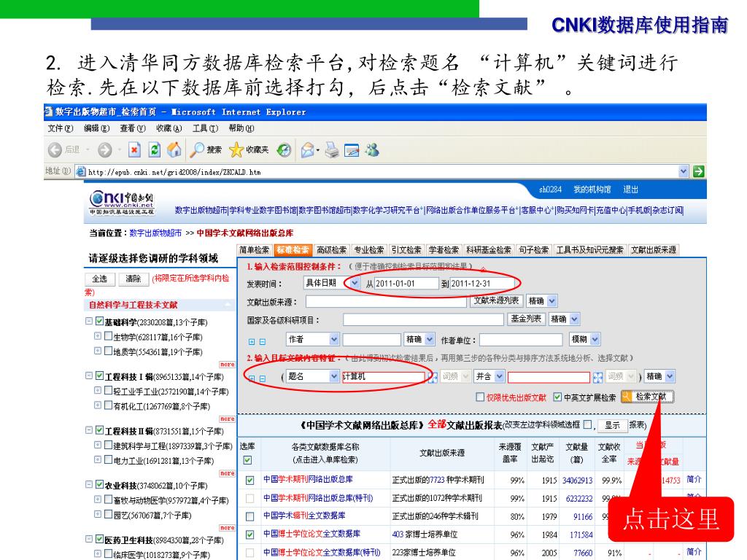Click the 文献出版来源 input field
The height and width of the screenshot is (560, 747).
pos(387,301)
